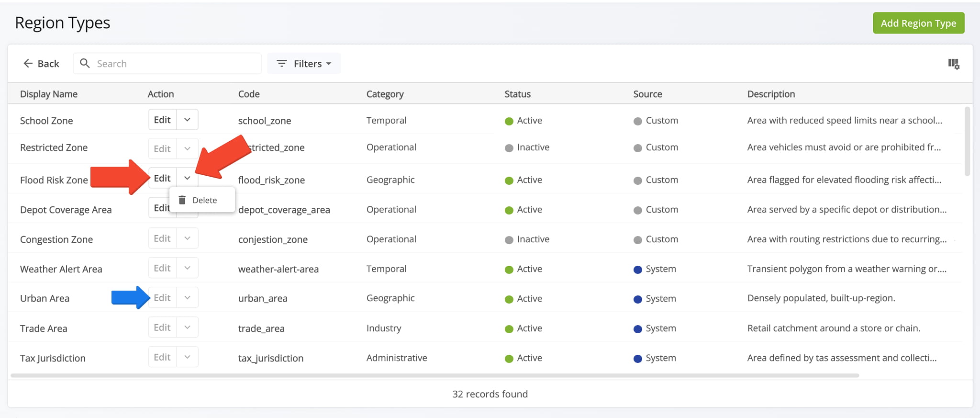980x418 pixels.
Task: Click the trash icon beside Delete
Action: click(182, 200)
